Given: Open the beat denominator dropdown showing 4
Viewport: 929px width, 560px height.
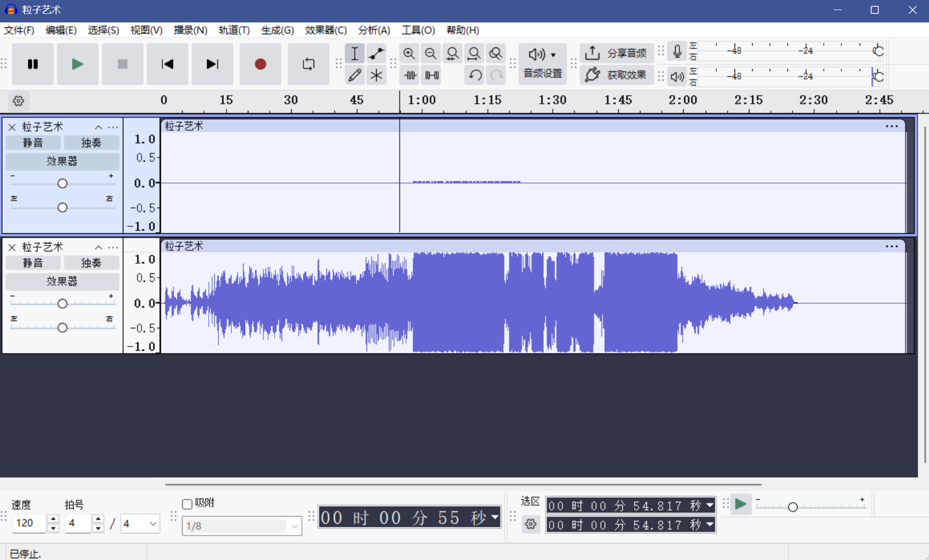Looking at the screenshot, I should 140,524.
